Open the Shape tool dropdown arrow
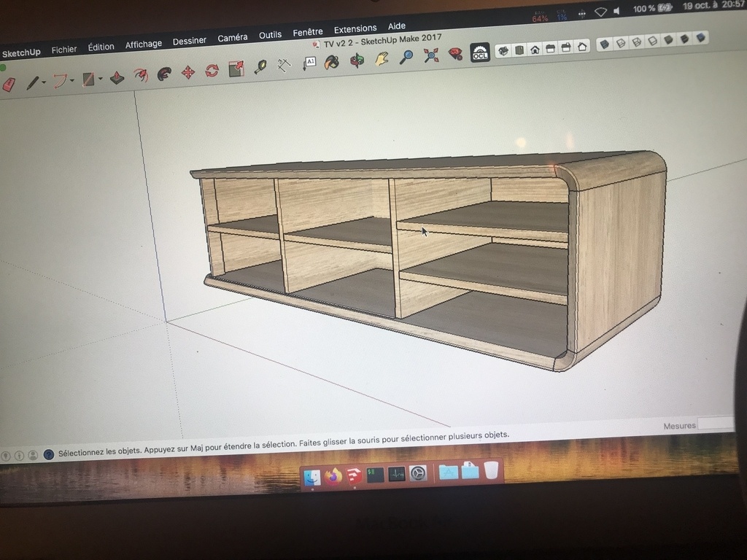Screen dimensions: 747x560 click(100, 79)
